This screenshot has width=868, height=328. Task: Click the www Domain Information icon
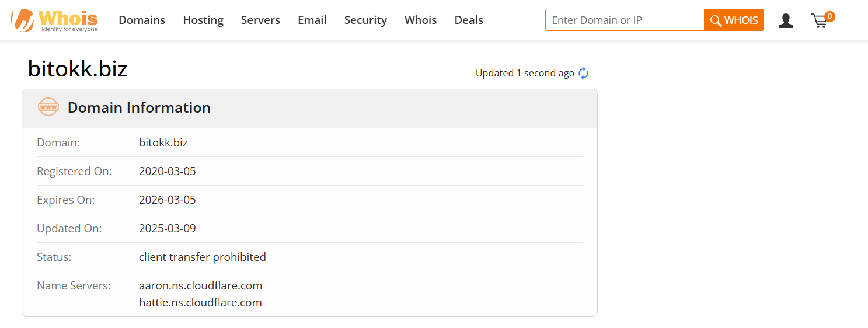[48, 107]
